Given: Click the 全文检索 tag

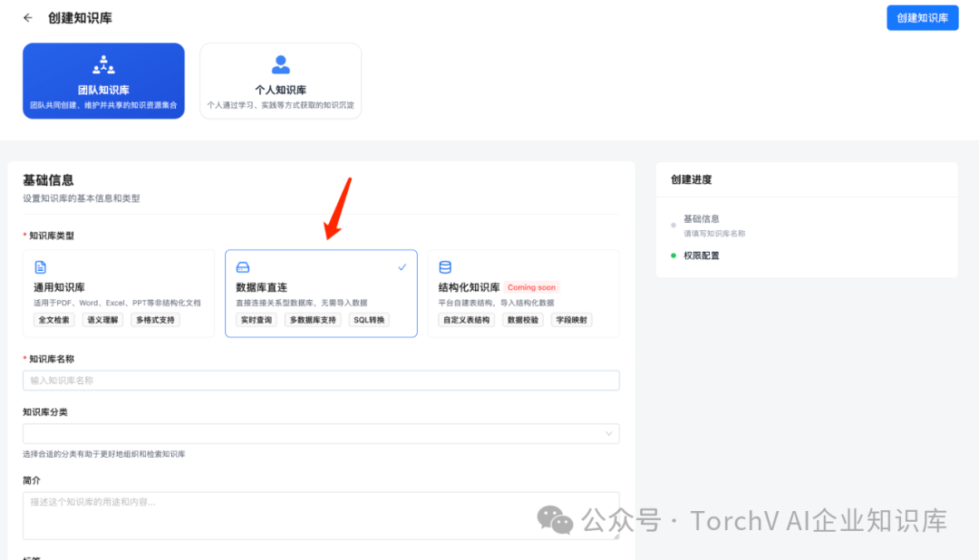Looking at the screenshot, I should coord(53,320).
